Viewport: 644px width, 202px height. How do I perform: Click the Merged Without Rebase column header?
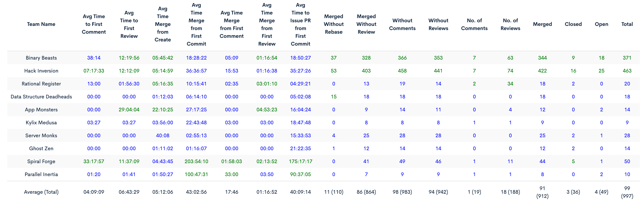coord(334,24)
